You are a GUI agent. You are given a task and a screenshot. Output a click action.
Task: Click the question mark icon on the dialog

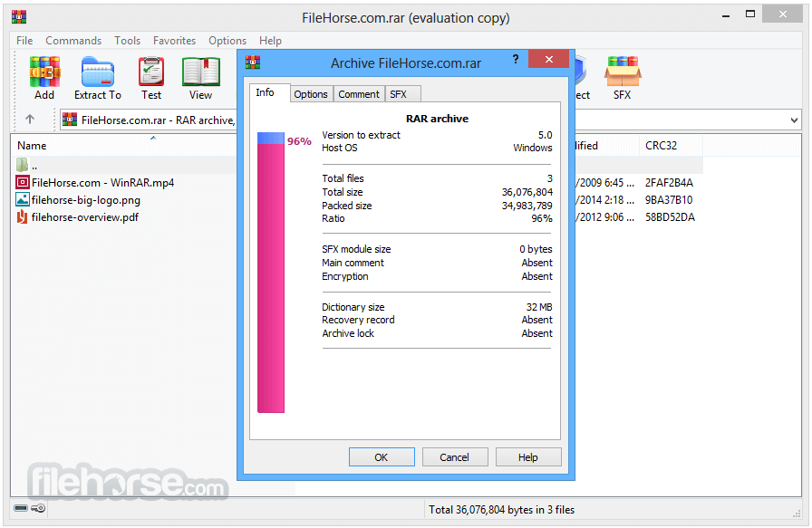tap(515, 60)
